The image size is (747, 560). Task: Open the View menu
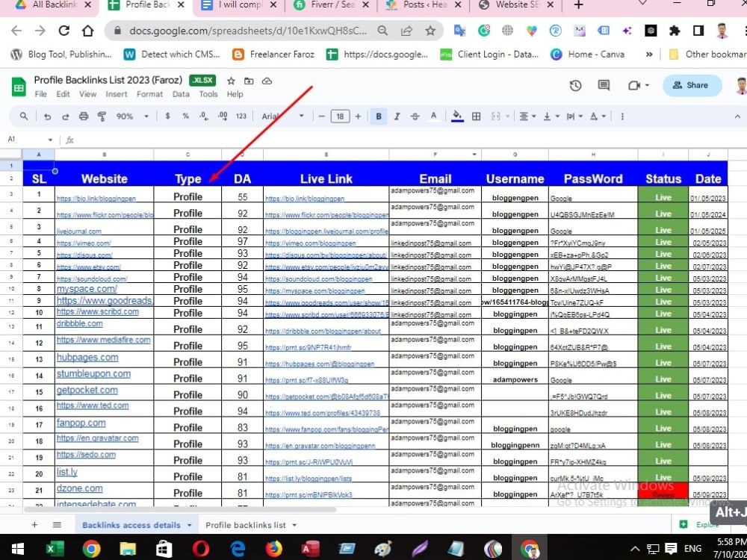click(87, 94)
